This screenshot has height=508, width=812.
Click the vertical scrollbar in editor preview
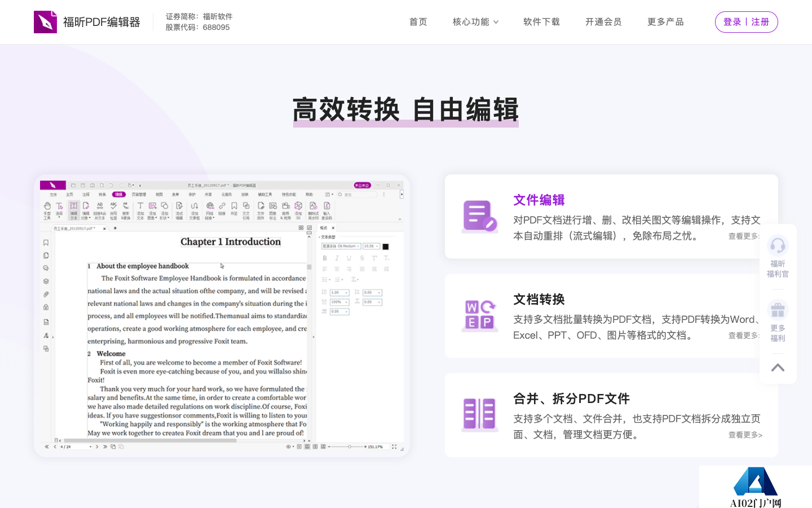[x=309, y=339]
